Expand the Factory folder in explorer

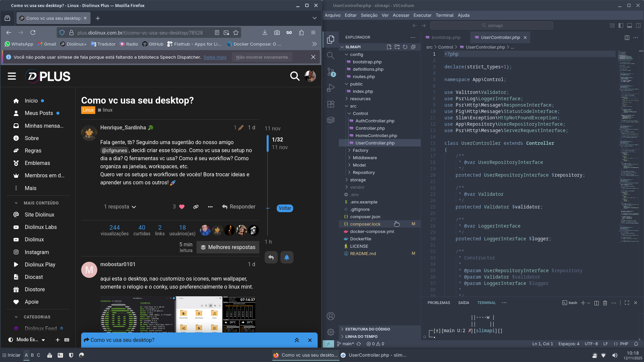tap(360, 150)
